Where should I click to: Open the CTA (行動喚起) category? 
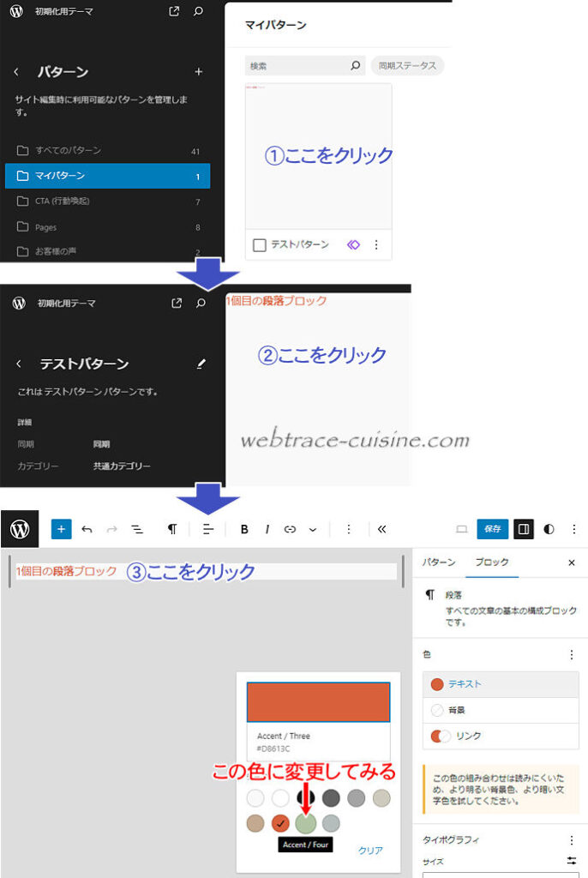(107, 201)
